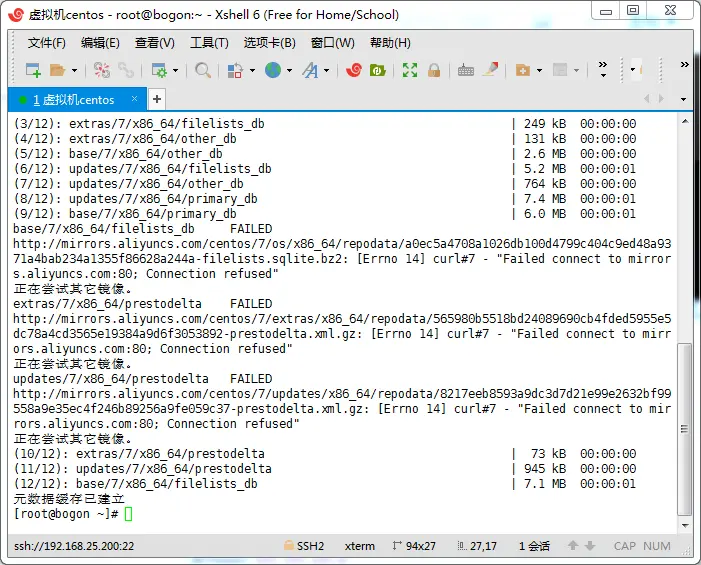This screenshot has height=565, width=701.
Task: Open the 编辑(E) menu
Action: click(x=100, y=43)
